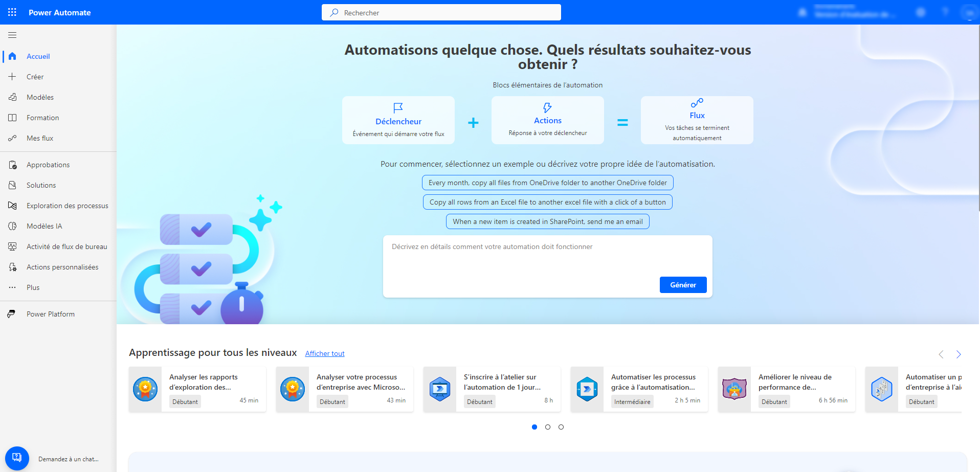Select the Excel rows copy example

click(x=547, y=202)
